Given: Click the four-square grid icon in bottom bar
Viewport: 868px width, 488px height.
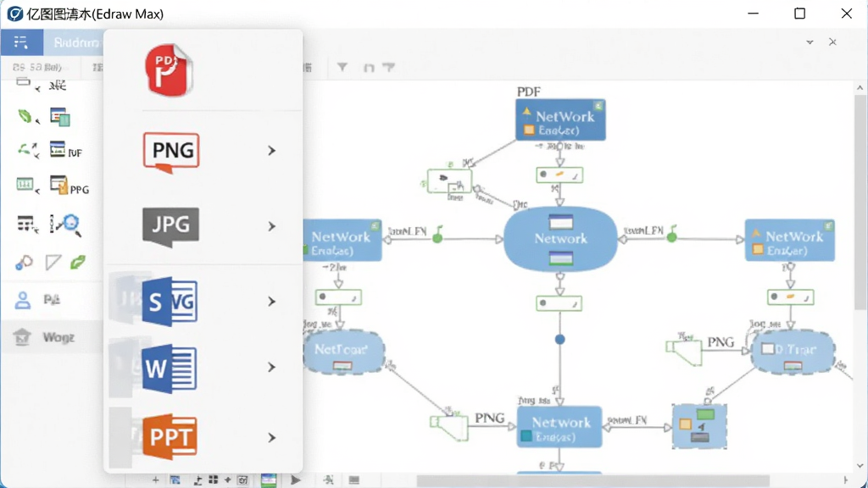Looking at the screenshot, I should (213, 480).
